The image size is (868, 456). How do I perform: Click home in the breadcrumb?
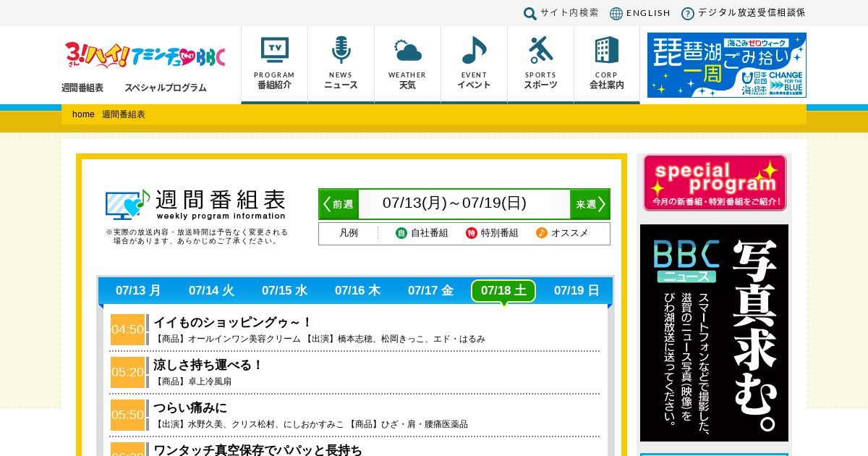click(x=83, y=114)
